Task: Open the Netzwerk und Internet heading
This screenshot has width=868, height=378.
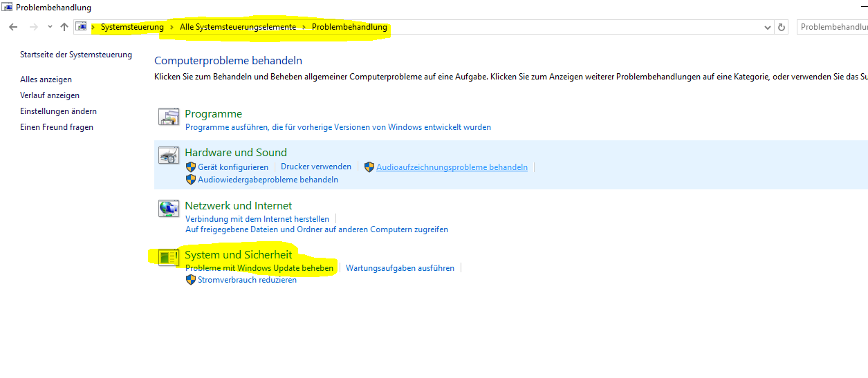Action: pyautogui.click(x=239, y=205)
